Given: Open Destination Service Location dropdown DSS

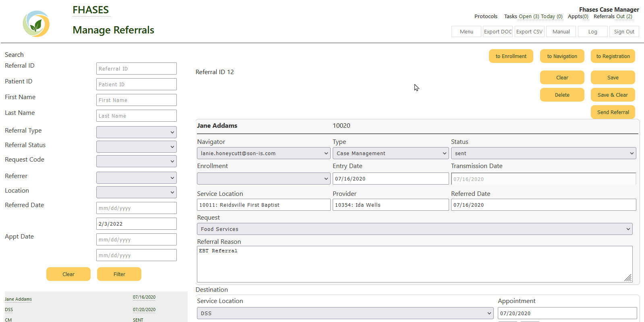Looking at the screenshot, I should 345,313.
